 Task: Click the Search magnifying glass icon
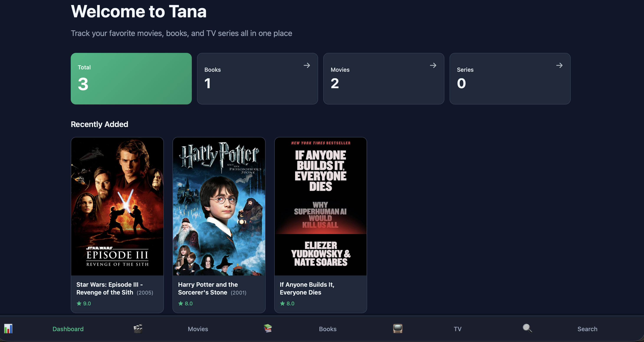tap(527, 328)
